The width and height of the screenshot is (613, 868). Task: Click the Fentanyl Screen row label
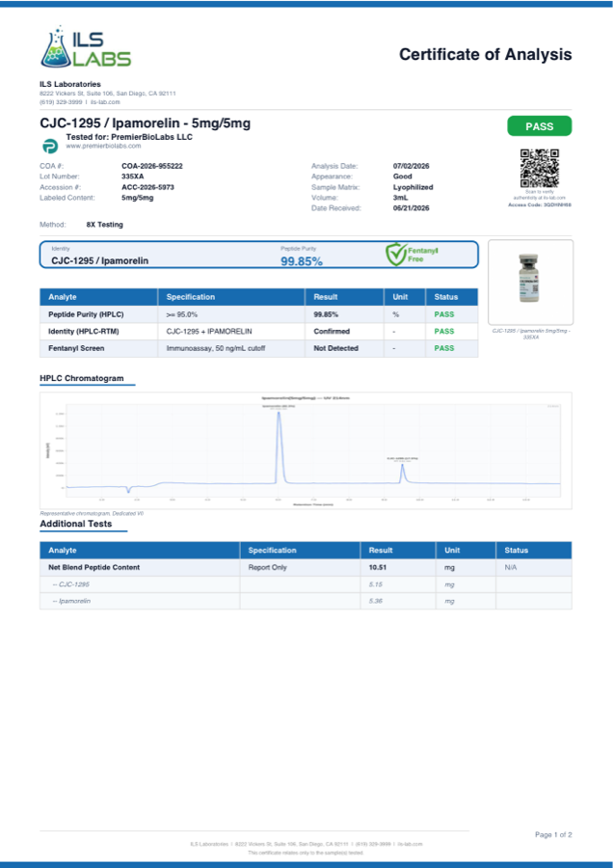(x=76, y=348)
